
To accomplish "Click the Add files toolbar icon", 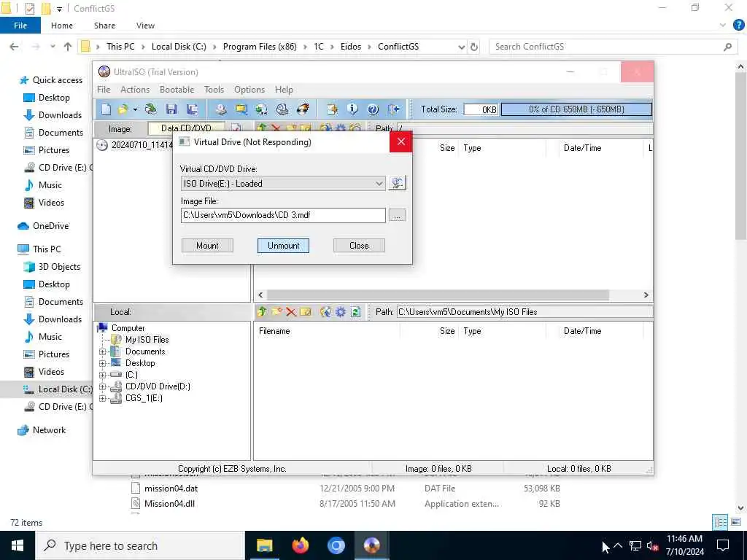I will [332, 109].
